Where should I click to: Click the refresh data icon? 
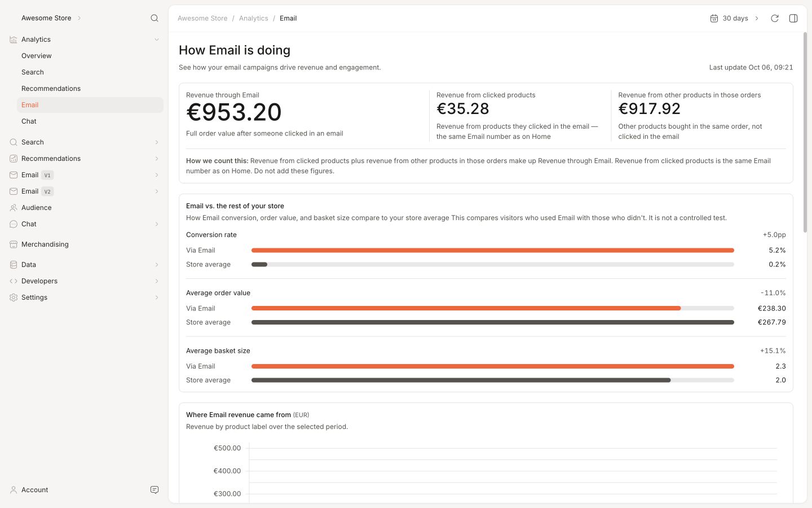(775, 18)
